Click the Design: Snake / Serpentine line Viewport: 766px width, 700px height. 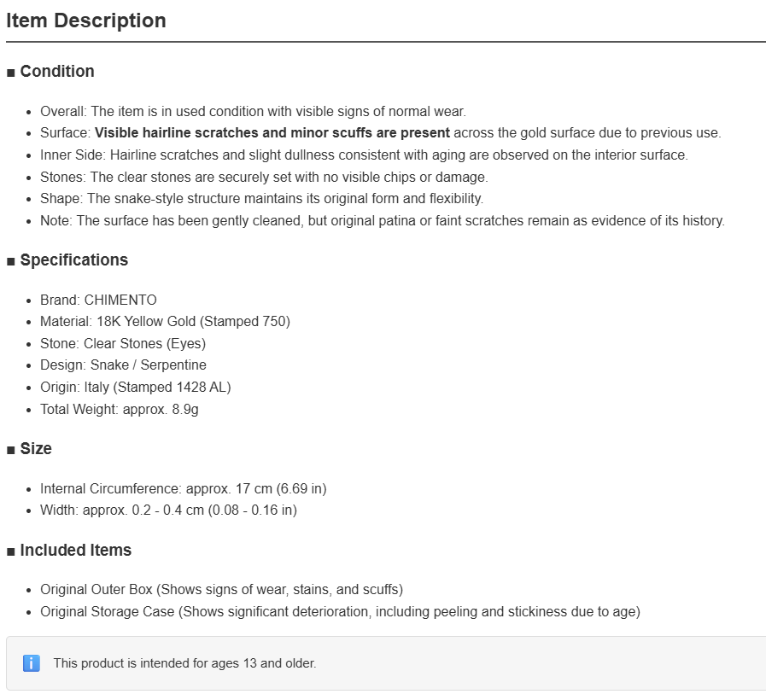(x=123, y=365)
